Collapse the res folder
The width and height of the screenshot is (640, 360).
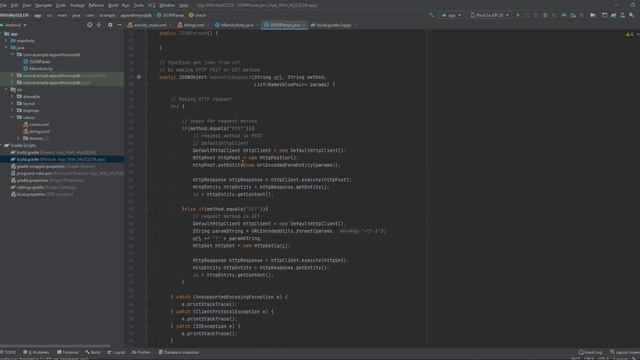pos(7,89)
